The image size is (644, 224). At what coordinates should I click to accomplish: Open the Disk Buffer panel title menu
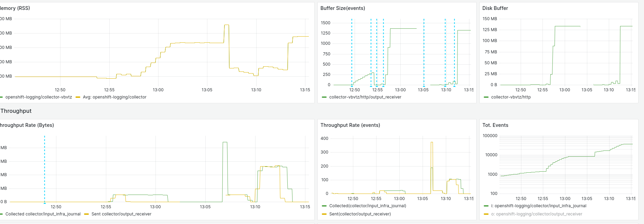coord(495,8)
